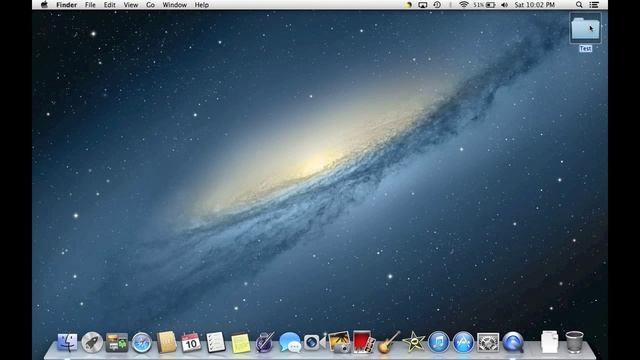Open Photo Booth red curtain icon

click(x=363, y=341)
